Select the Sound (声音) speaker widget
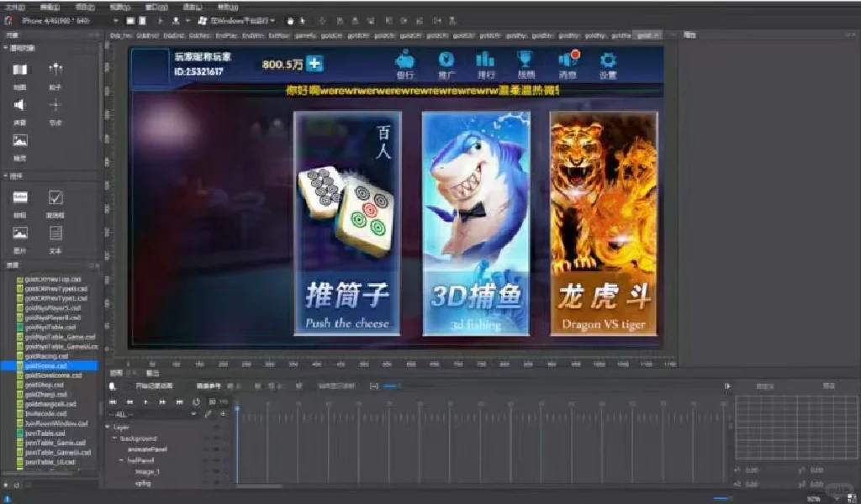Screen dimensions: 861x504 coord(20,105)
